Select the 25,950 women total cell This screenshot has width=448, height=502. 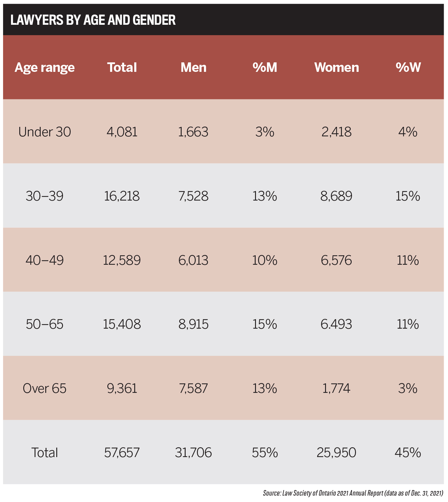(x=337, y=452)
